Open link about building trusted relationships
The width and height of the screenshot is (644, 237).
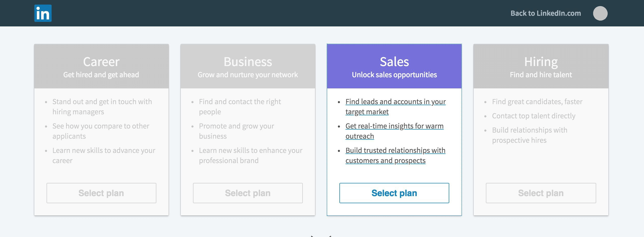(395, 155)
